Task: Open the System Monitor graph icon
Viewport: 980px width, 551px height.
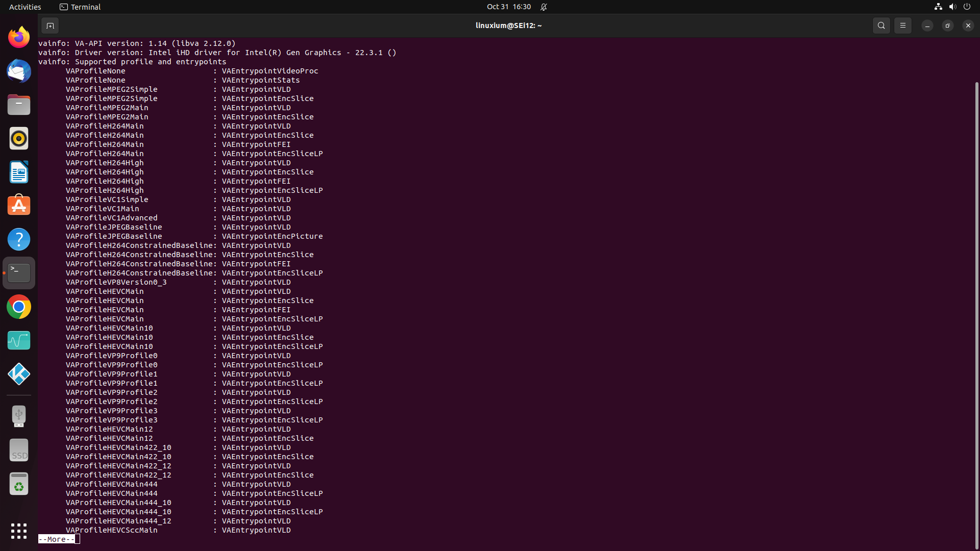Action: coord(19,340)
